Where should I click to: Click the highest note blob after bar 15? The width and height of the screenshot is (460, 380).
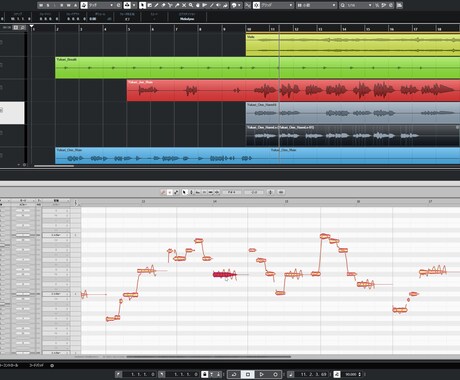tap(325, 236)
